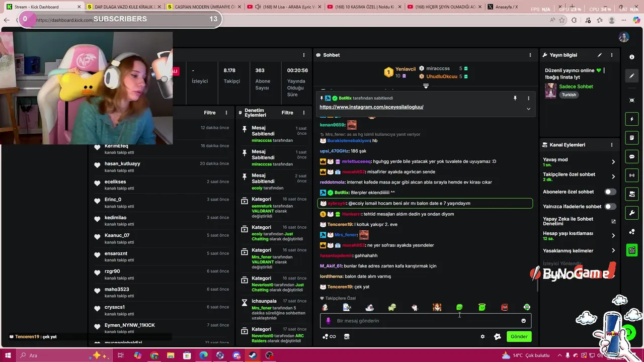
Task: Click the Bir mesaj gönderin input field
Action: click(x=426, y=321)
